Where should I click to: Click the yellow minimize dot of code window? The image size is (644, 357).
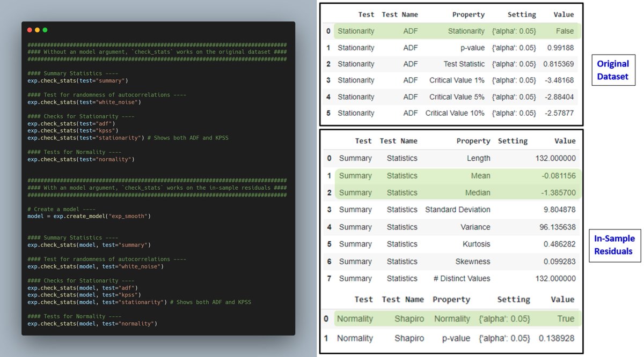(x=37, y=30)
